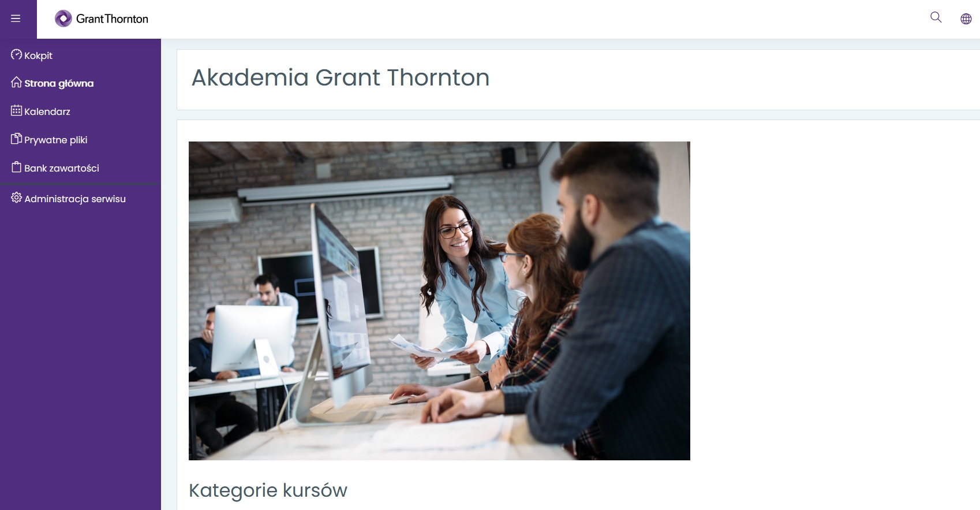Click the Bank zawartości clipboard icon

(16, 167)
